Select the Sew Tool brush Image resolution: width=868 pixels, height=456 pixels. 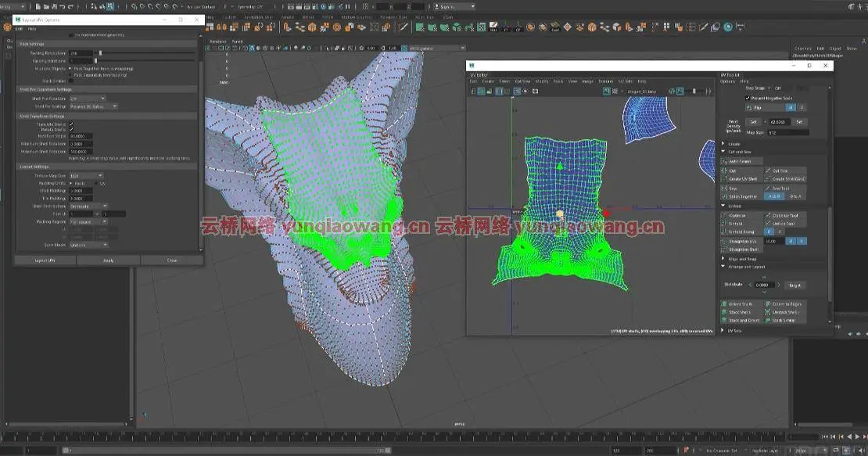tap(785, 189)
